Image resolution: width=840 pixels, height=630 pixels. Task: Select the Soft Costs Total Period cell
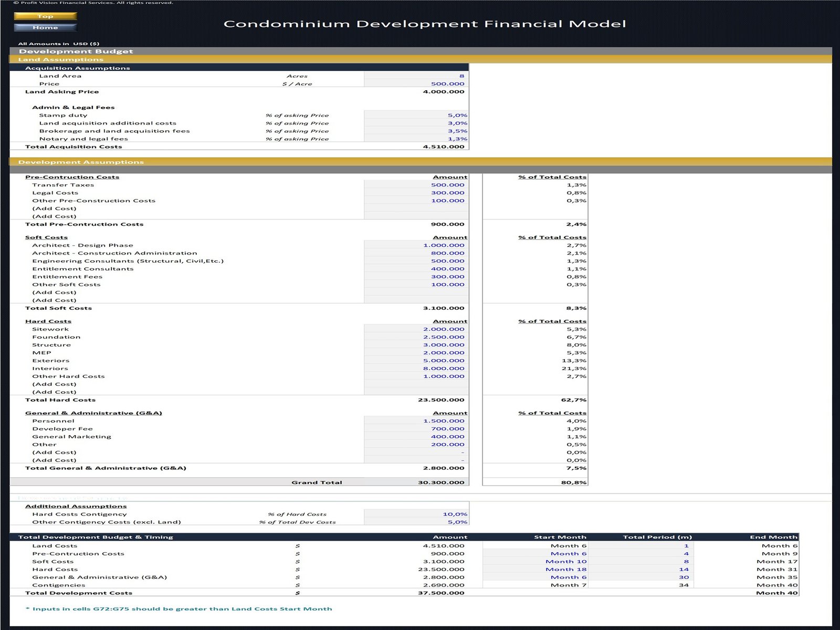640,562
